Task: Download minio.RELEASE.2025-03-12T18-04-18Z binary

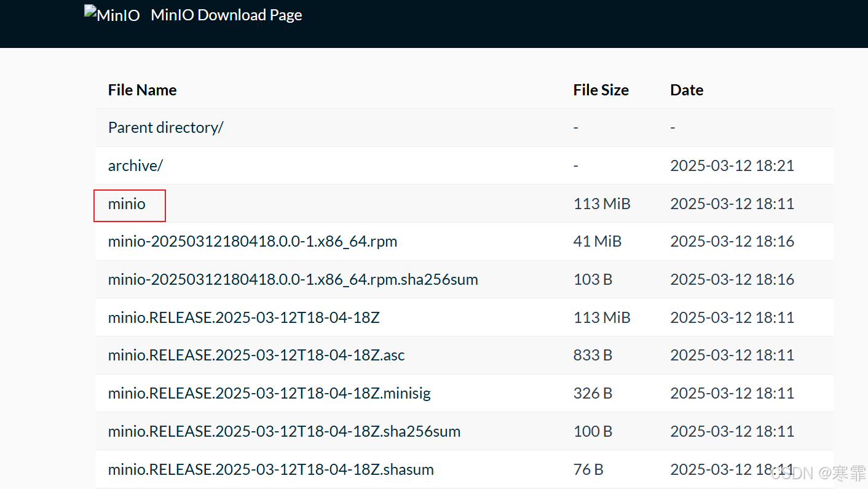Action: [243, 317]
